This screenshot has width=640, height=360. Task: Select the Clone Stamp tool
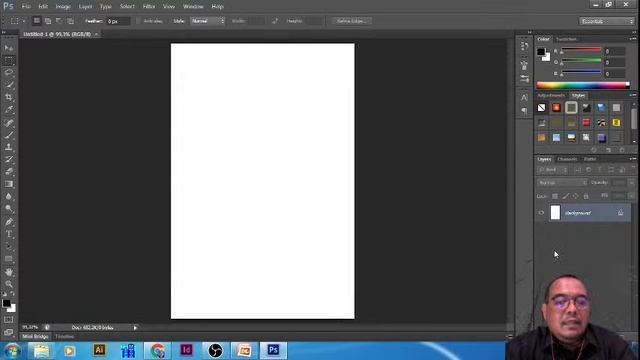[9, 147]
